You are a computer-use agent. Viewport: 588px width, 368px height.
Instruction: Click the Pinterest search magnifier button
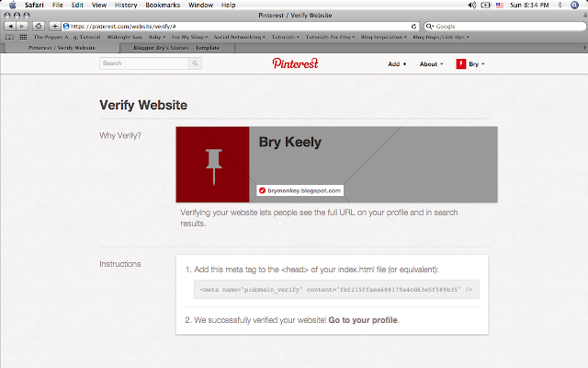click(195, 63)
